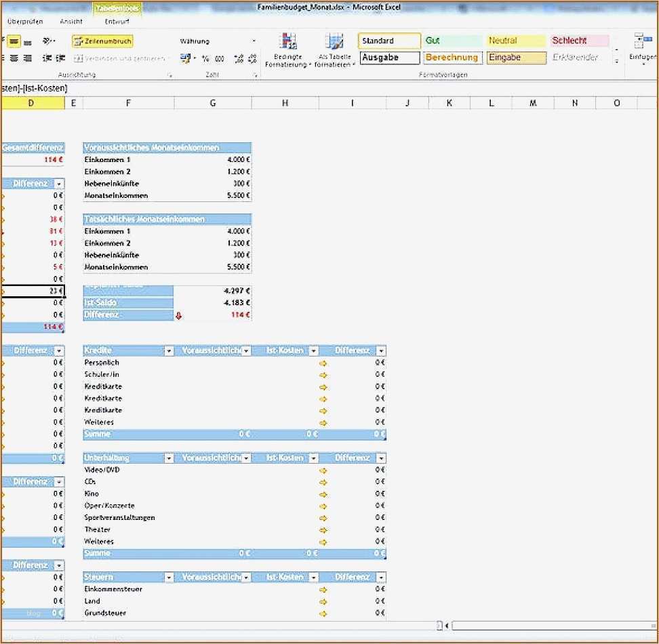Screen dimensions: 659x644
Task: Select column K header
Action: (450, 103)
